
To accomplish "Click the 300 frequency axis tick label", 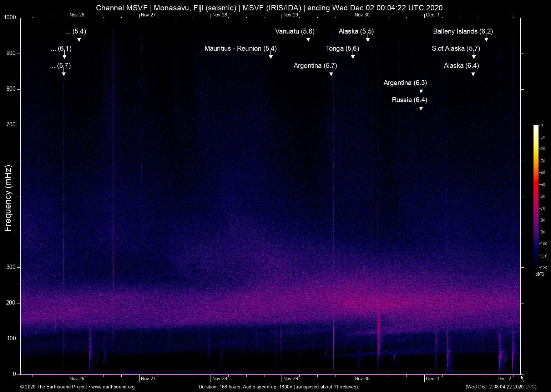I will [11, 267].
